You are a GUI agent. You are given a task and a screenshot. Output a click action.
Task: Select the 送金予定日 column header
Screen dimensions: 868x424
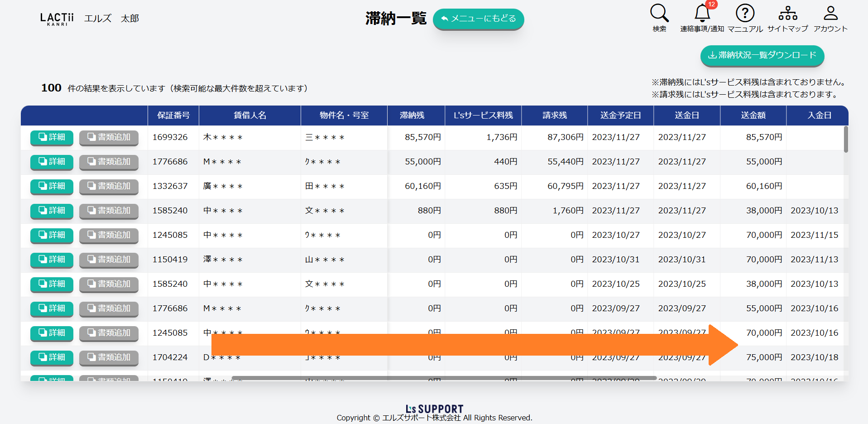(620, 116)
